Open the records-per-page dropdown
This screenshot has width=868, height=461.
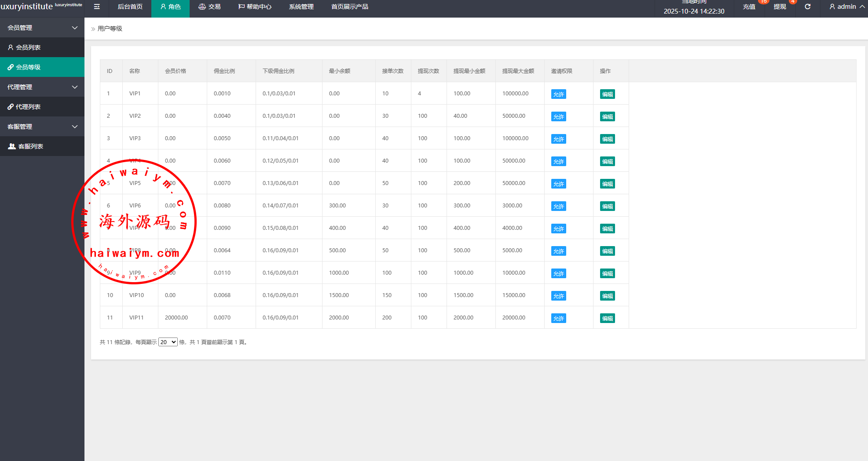pos(168,342)
